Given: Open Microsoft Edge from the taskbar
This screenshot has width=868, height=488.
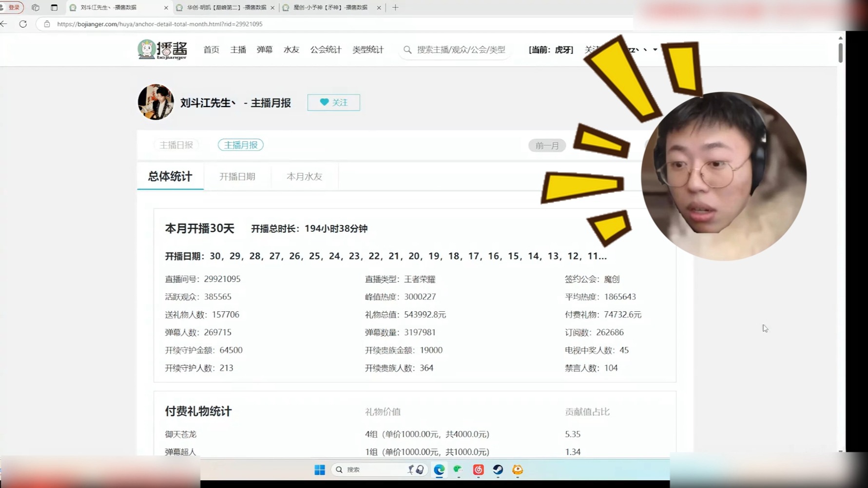Looking at the screenshot, I should [439, 469].
